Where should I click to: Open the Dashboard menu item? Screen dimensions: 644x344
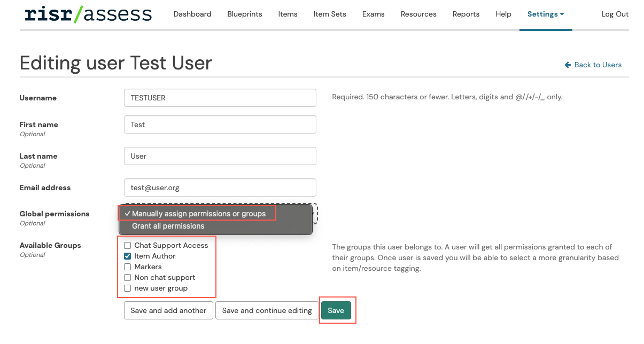pos(192,14)
